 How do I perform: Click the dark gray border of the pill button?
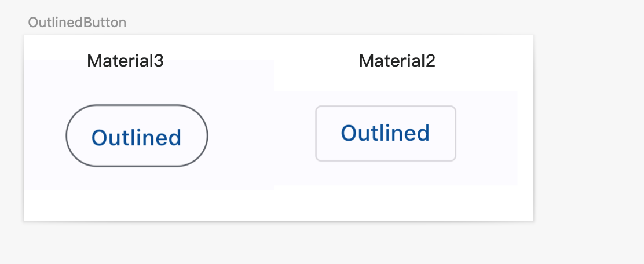pyautogui.click(x=137, y=105)
